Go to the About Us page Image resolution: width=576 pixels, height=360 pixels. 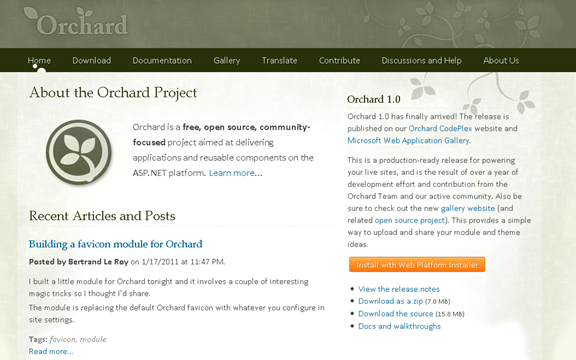tap(501, 61)
